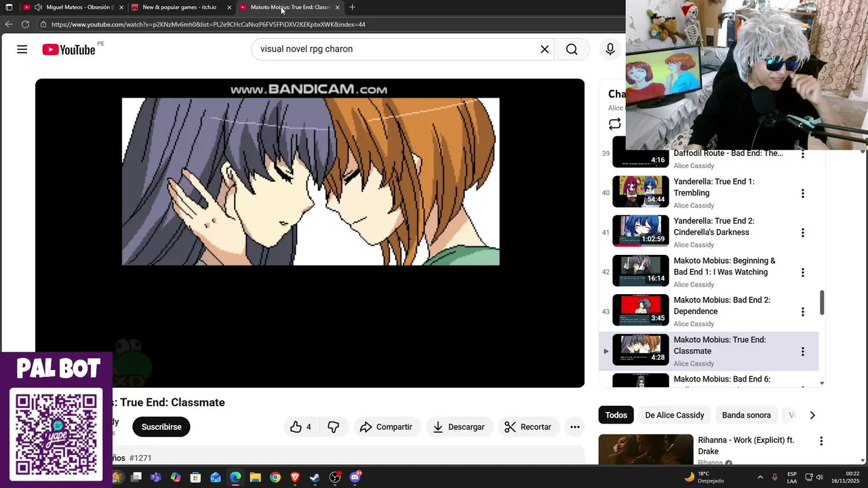Click the video player frame
The image size is (868, 488).
(x=310, y=233)
